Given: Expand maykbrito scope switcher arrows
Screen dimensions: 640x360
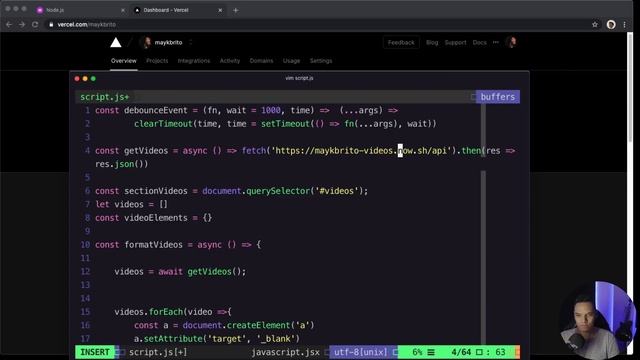Looking at the screenshot, I should click(x=190, y=42).
